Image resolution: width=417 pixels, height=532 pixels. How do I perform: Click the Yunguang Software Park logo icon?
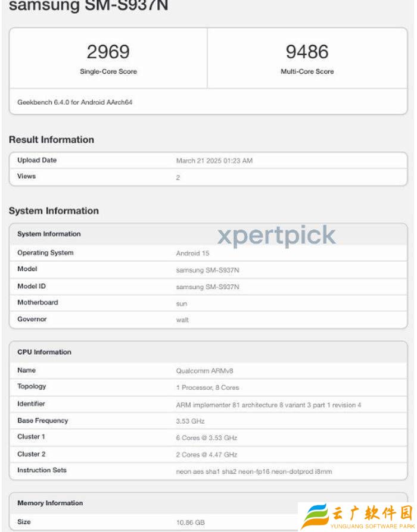[315, 515]
